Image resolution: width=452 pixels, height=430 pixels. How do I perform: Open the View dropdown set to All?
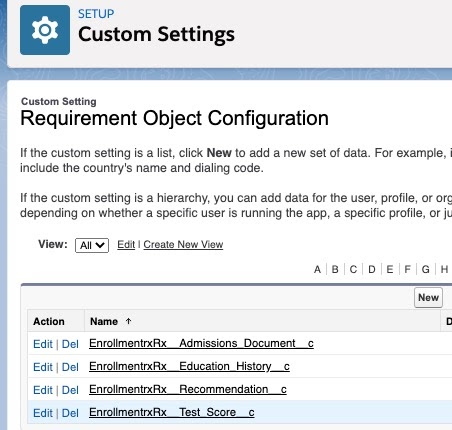coord(92,245)
